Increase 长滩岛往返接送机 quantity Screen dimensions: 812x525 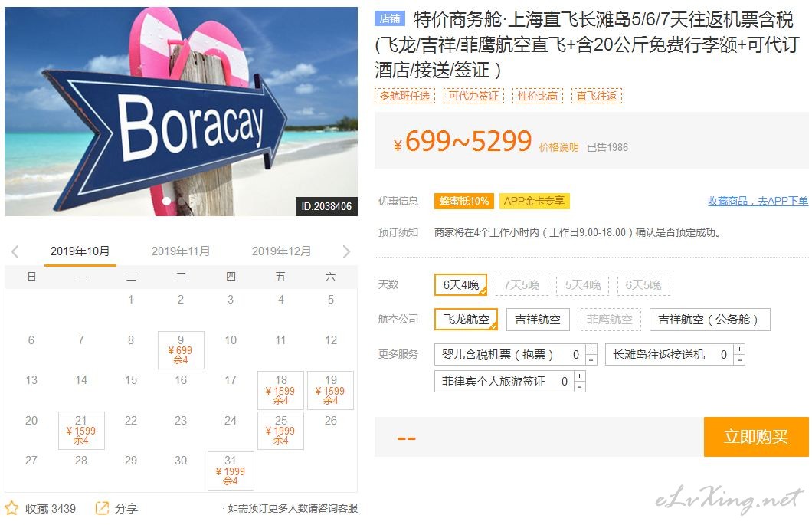[739, 349]
